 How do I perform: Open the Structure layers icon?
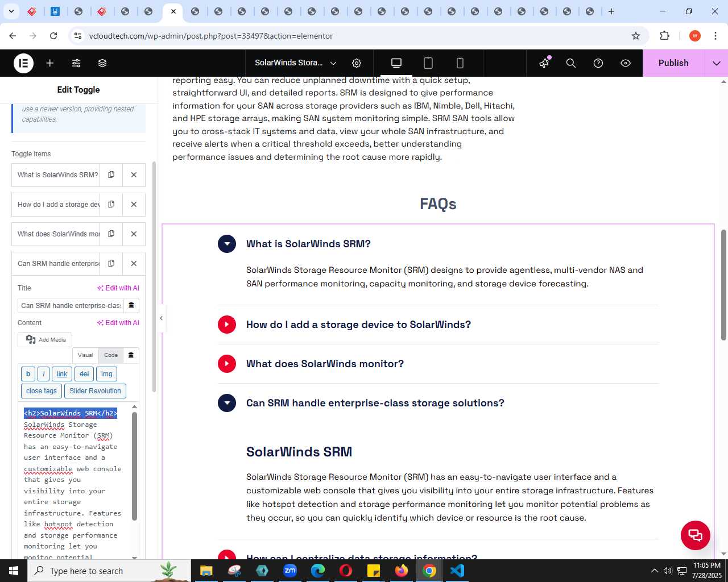pyautogui.click(x=102, y=63)
